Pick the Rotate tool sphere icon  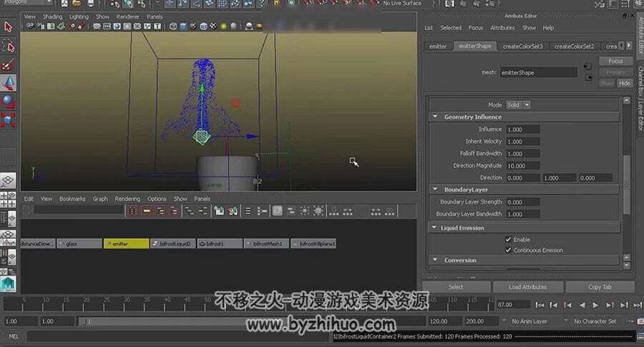click(x=8, y=101)
